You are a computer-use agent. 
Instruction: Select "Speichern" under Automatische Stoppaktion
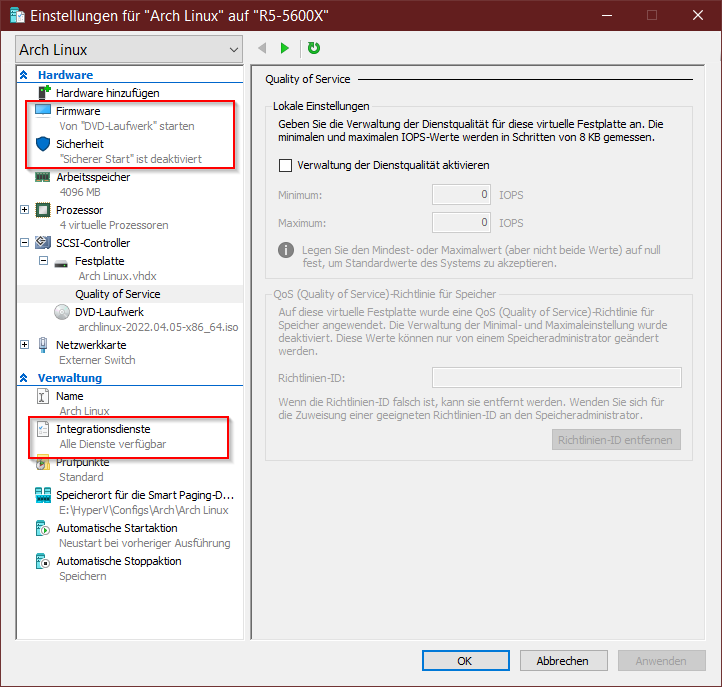83,576
